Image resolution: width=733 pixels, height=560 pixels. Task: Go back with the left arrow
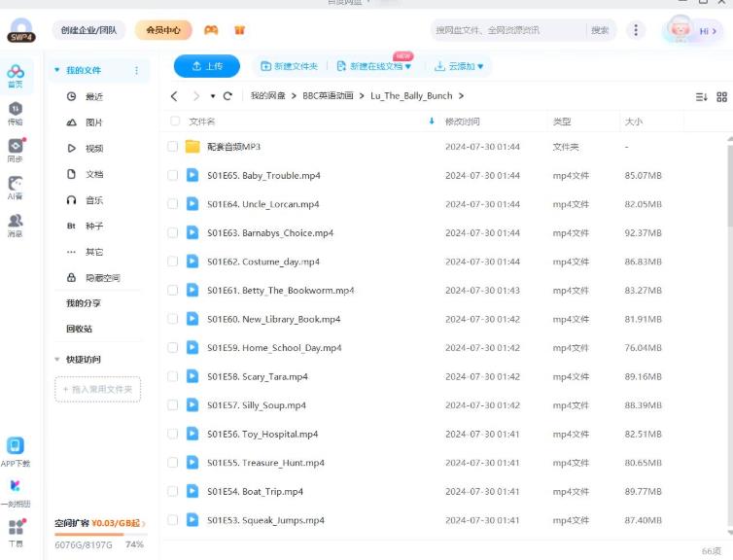tap(174, 96)
